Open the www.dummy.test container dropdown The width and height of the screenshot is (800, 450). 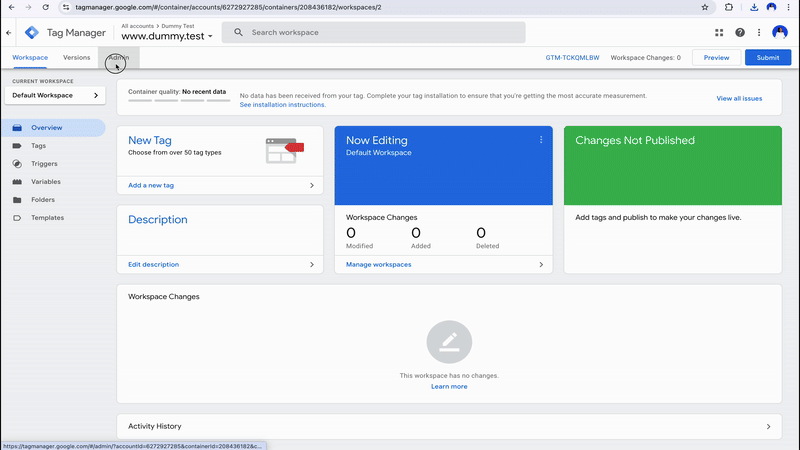(x=167, y=37)
